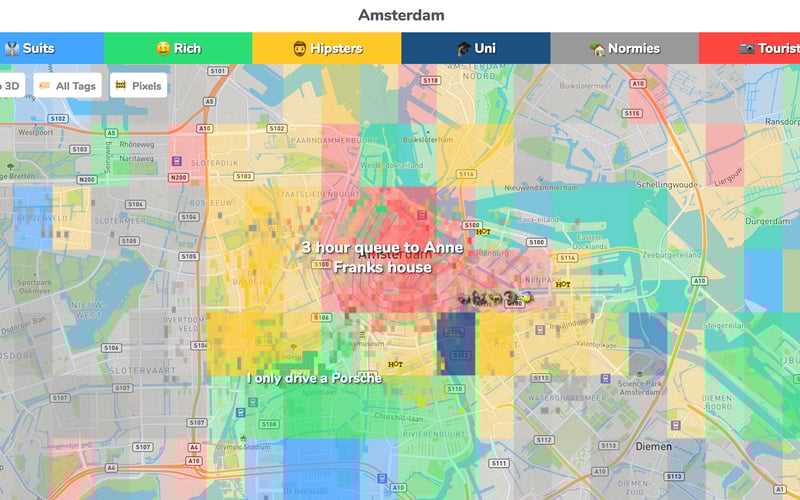Open the Tourists category tab
800x500 pixels.
click(749, 48)
